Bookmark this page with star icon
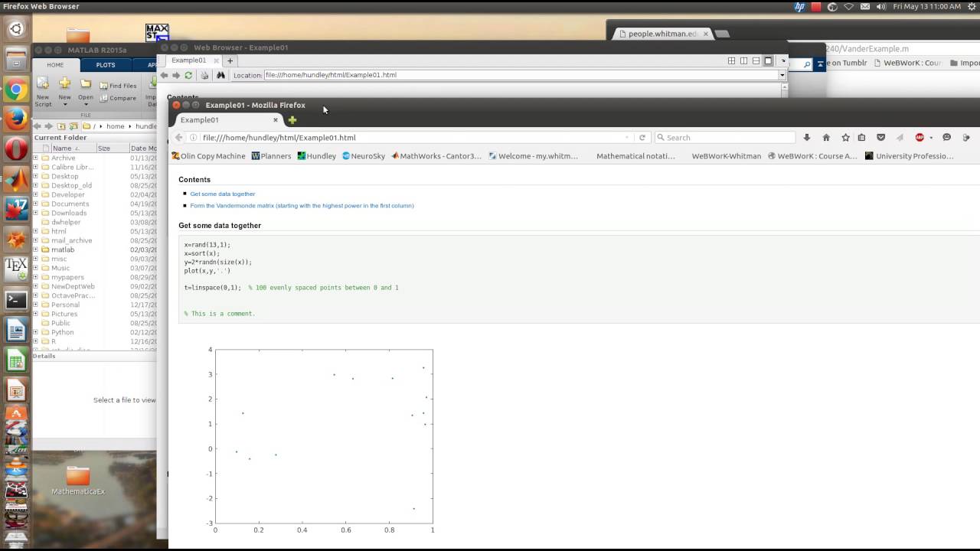The image size is (980, 551). pos(845,138)
